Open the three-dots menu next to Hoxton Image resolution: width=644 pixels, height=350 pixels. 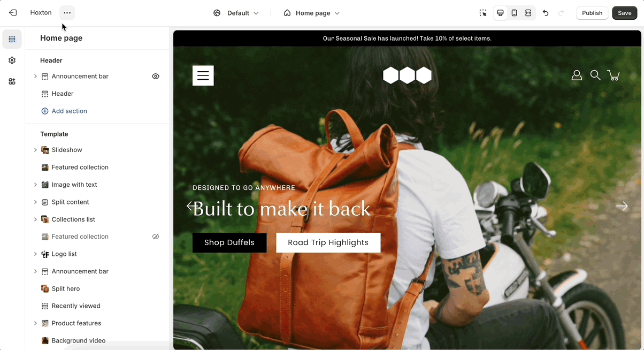coord(67,13)
